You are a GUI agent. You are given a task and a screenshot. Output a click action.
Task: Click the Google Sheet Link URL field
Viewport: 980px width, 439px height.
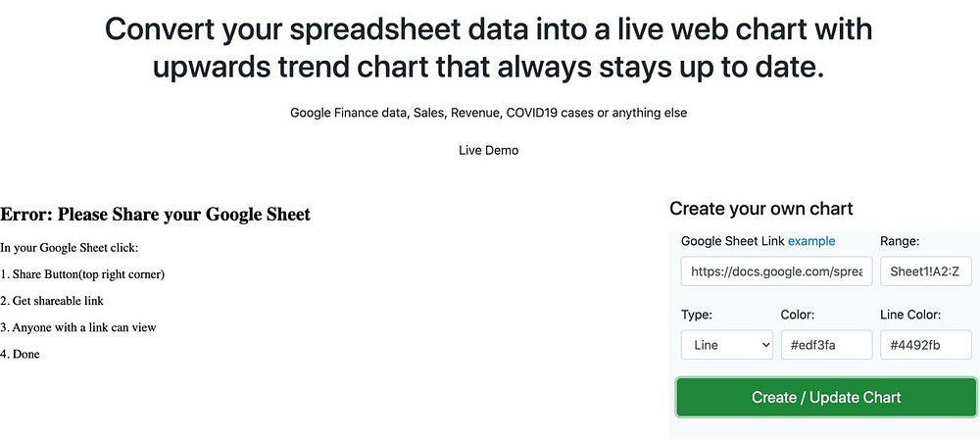776,270
